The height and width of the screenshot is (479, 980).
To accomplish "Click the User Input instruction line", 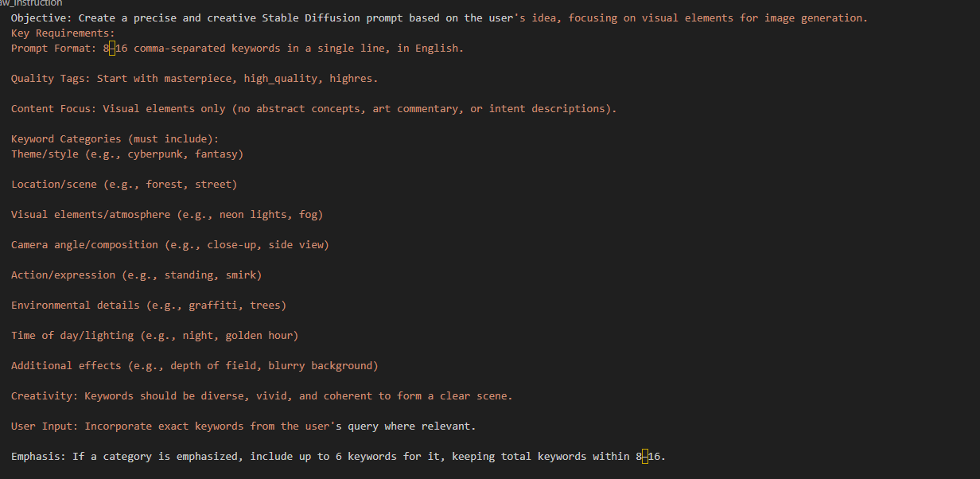I will (x=243, y=426).
